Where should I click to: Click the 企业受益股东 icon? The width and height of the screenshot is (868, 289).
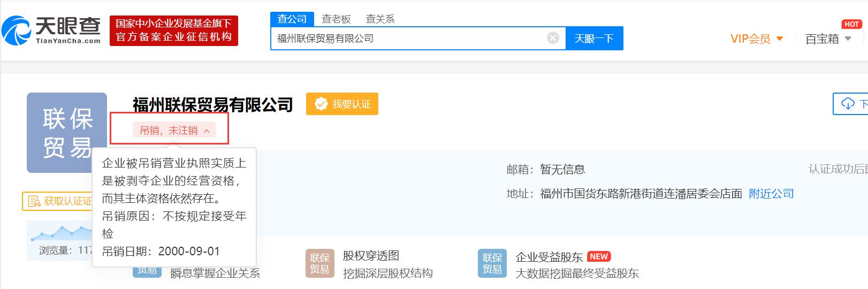(x=492, y=263)
